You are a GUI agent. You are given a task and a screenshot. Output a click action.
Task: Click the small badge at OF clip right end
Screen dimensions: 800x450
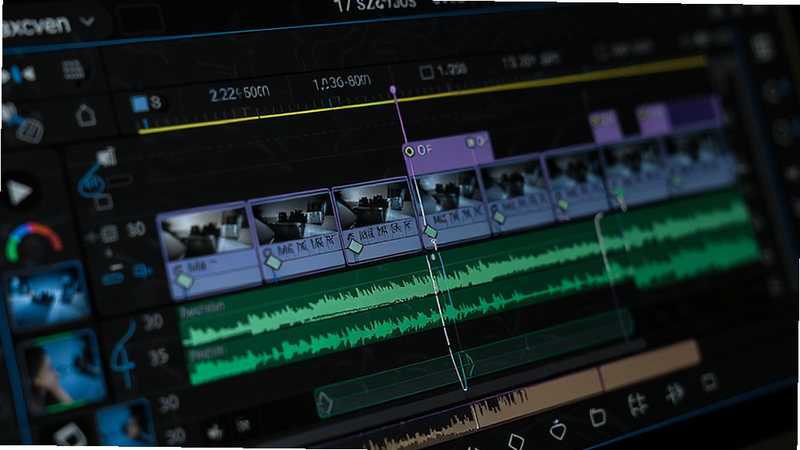coord(476,142)
